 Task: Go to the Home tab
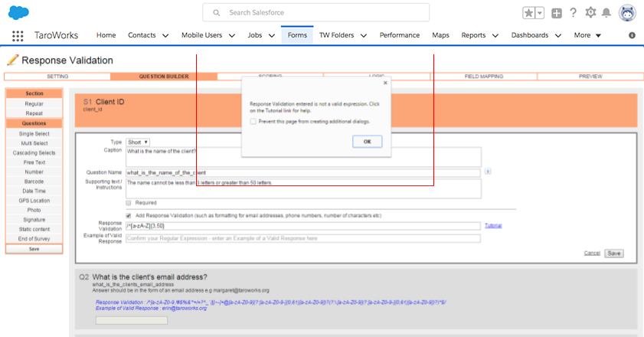[106, 35]
